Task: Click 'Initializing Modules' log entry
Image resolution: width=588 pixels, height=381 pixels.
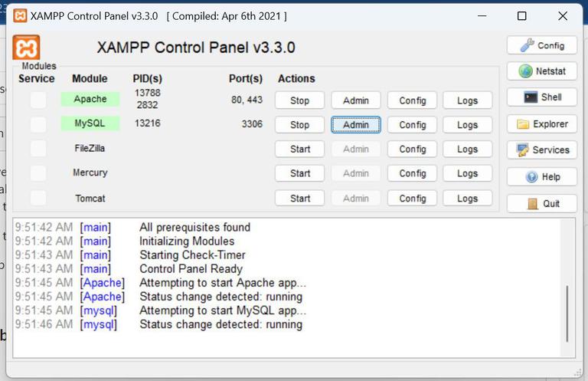Action: click(x=187, y=241)
